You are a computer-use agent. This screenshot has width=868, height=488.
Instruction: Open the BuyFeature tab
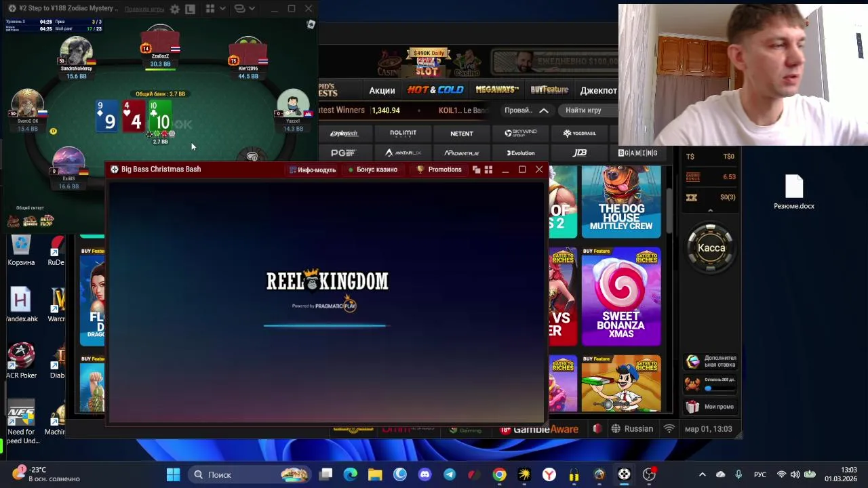(x=549, y=89)
